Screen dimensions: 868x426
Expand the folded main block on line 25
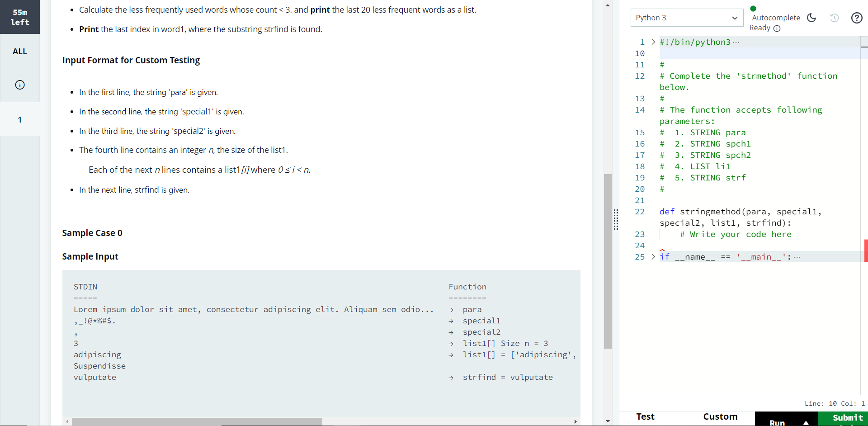pyautogui.click(x=652, y=257)
